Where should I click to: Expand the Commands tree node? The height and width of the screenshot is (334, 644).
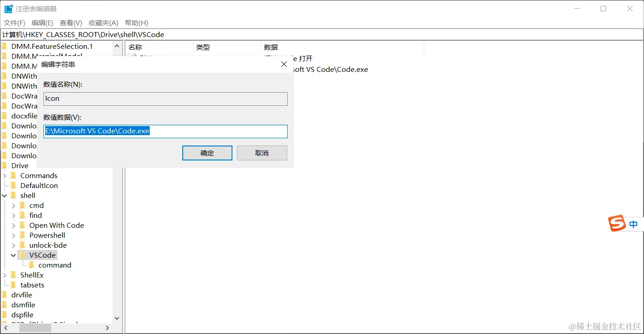(5, 175)
